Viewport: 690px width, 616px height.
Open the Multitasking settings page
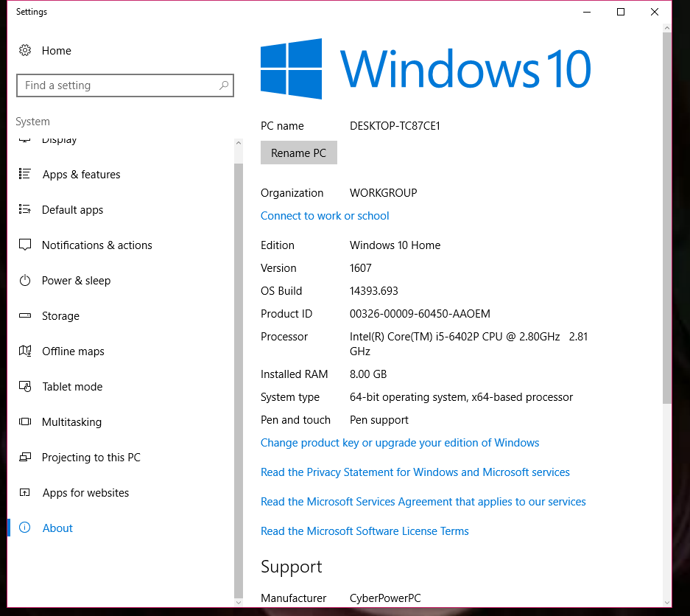coord(71,422)
